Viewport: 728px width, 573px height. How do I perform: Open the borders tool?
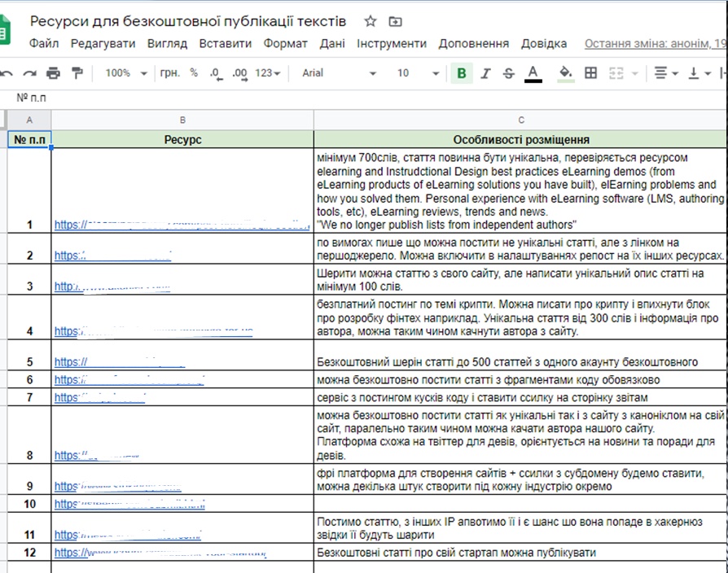(590, 72)
